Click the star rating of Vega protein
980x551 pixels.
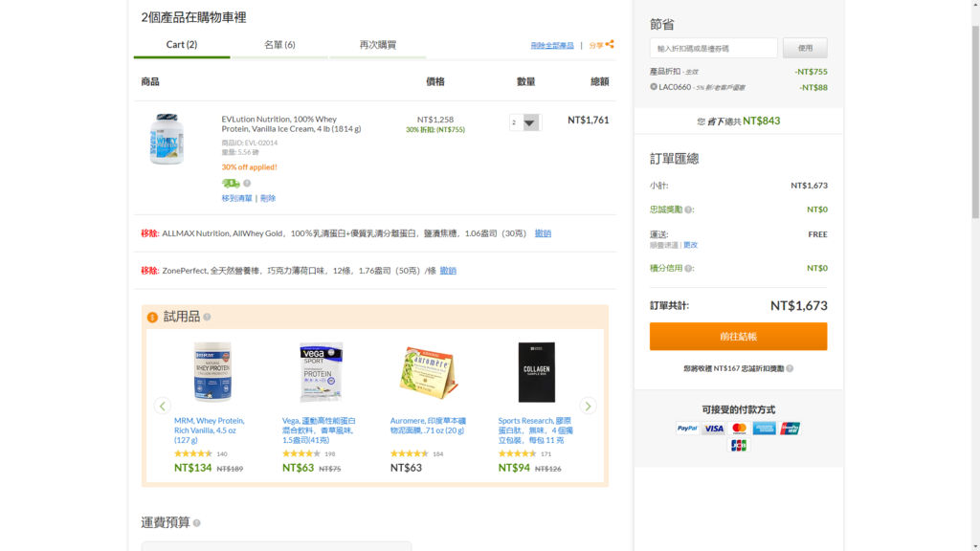pos(301,453)
